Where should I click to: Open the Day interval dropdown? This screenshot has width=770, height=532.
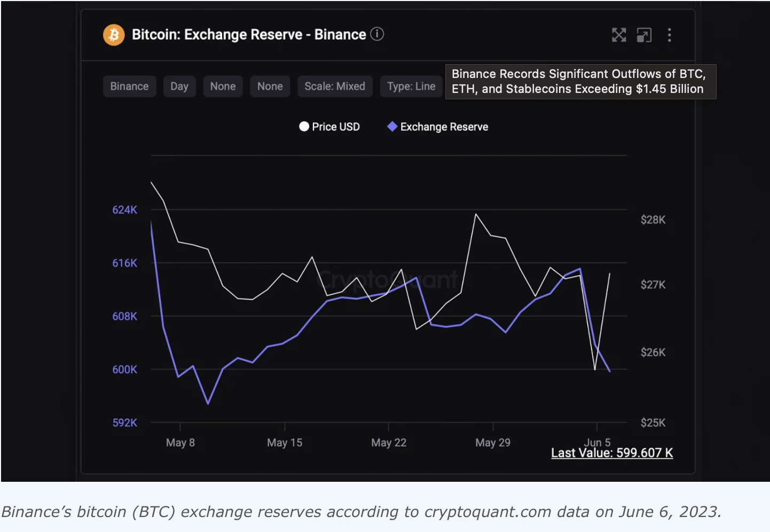tap(179, 86)
